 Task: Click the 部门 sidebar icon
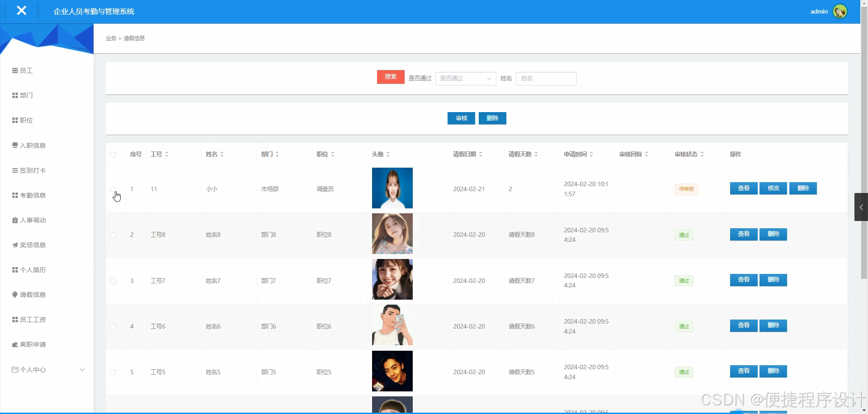[x=15, y=95]
